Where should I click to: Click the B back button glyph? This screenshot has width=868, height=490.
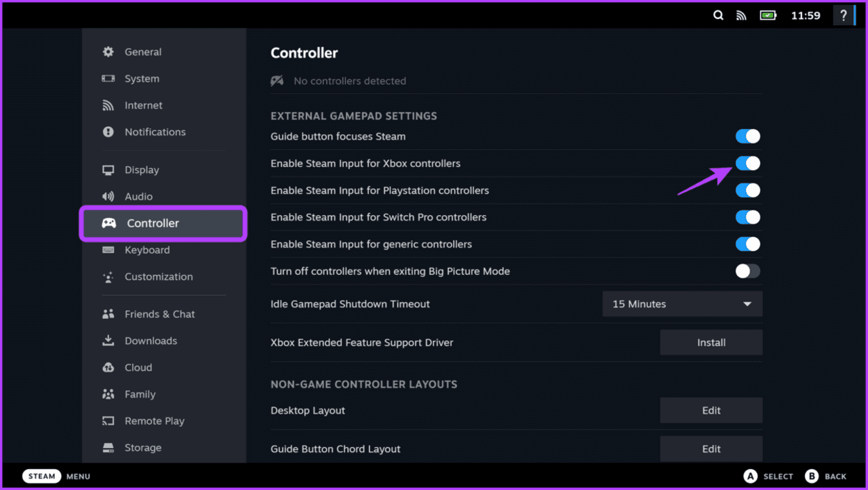pos(812,476)
